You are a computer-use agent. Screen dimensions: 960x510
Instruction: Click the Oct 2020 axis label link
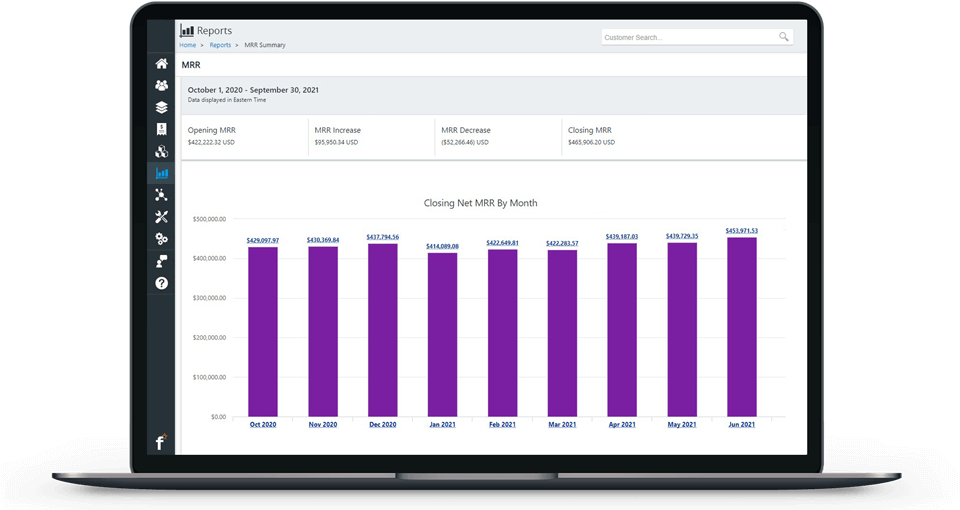click(x=263, y=425)
